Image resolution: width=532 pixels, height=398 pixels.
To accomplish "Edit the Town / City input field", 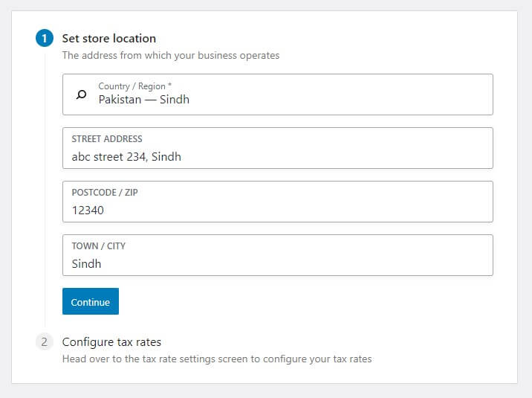I will pos(278,255).
